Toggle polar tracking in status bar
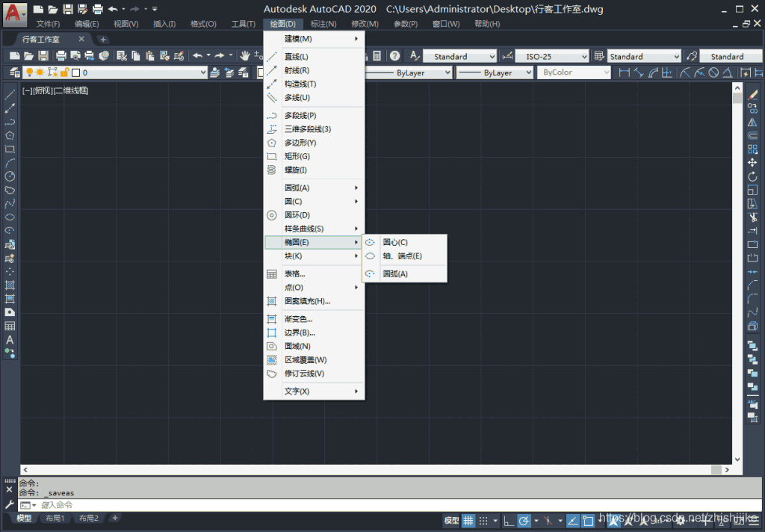Image resolution: width=765 pixels, height=532 pixels. [x=524, y=521]
